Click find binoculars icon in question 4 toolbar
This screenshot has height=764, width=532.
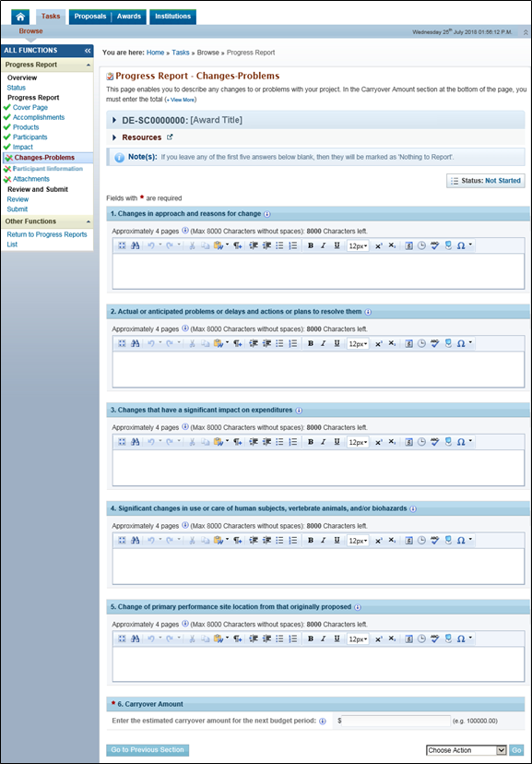[x=136, y=541]
